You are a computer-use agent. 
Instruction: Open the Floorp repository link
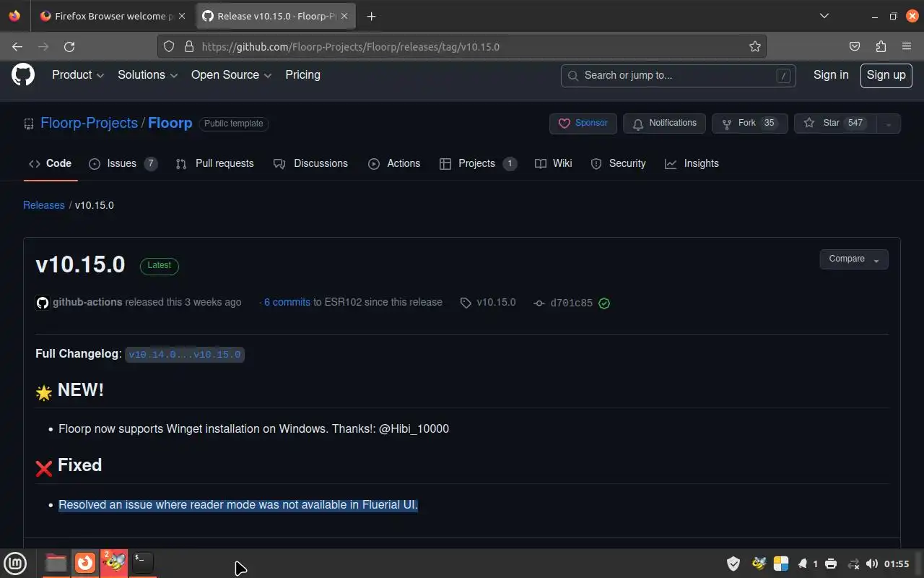click(170, 123)
